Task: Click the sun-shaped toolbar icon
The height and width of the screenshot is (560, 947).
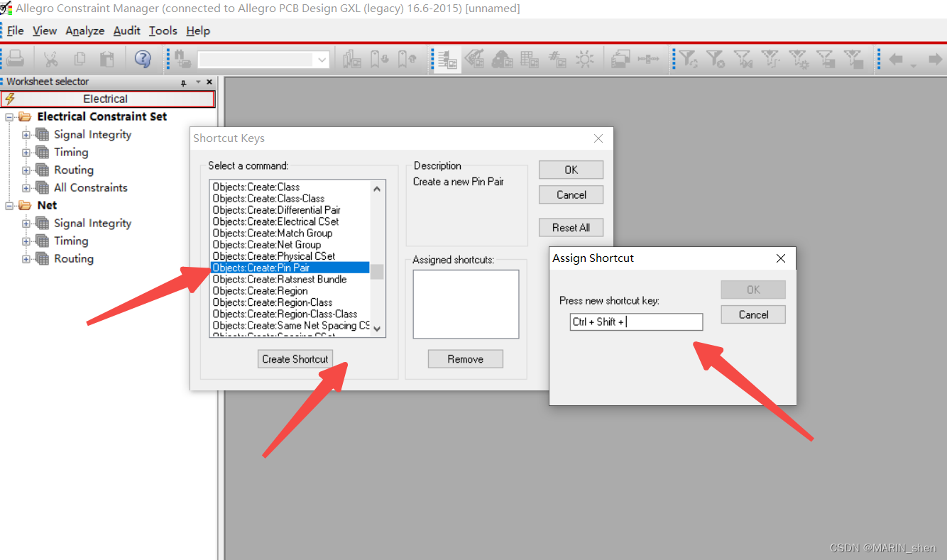Action: tap(584, 59)
